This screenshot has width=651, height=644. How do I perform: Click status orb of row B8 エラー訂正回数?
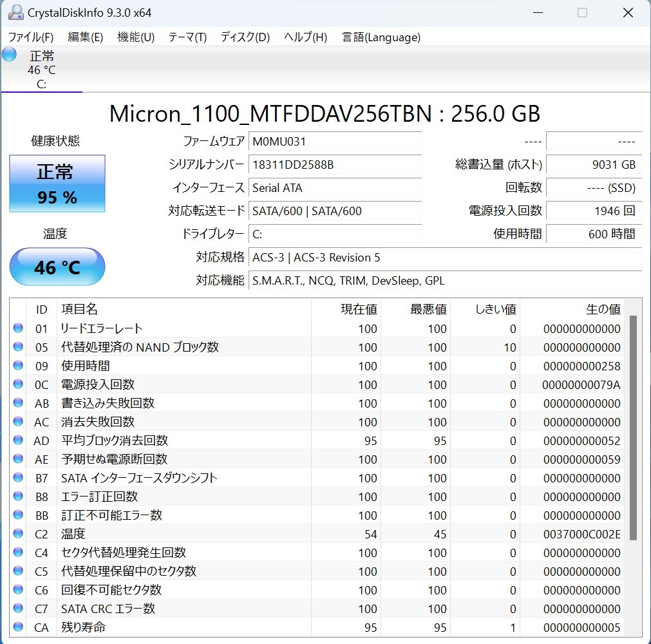click(18, 496)
